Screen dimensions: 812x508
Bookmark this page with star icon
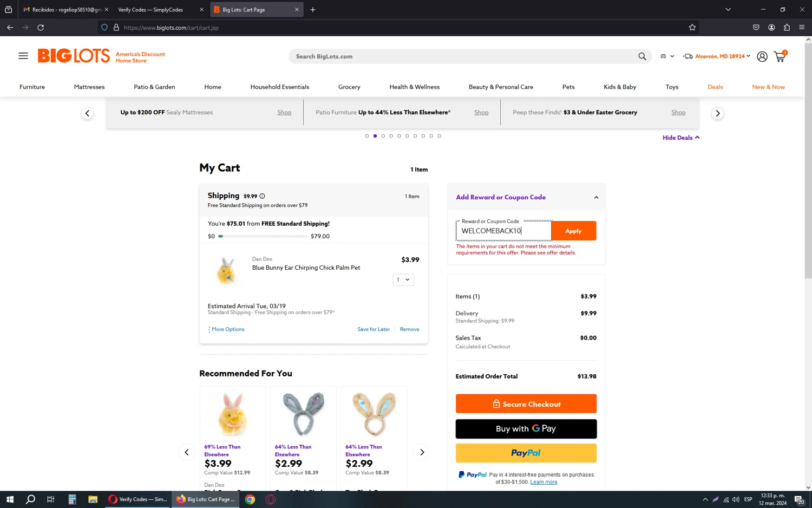tap(692, 28)
